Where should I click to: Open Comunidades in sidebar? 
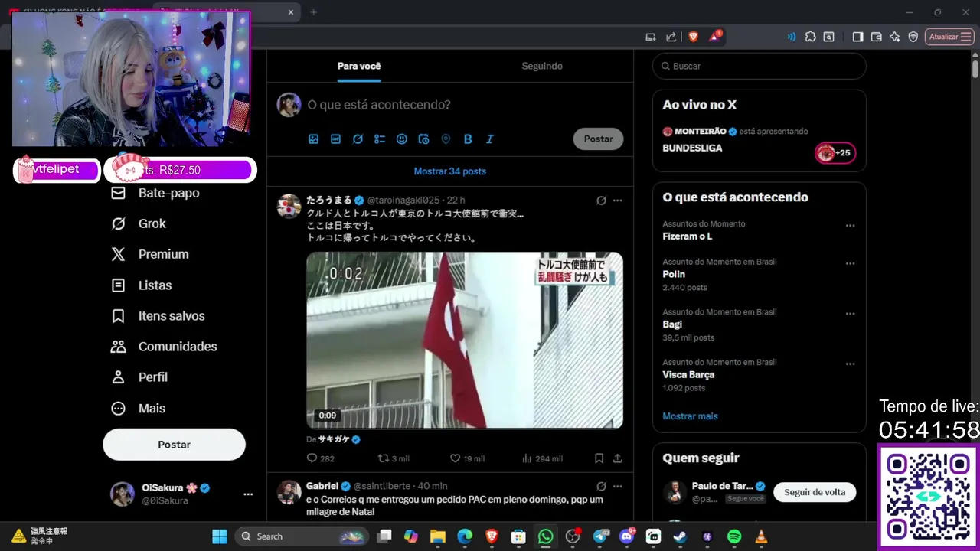(165, 347)
